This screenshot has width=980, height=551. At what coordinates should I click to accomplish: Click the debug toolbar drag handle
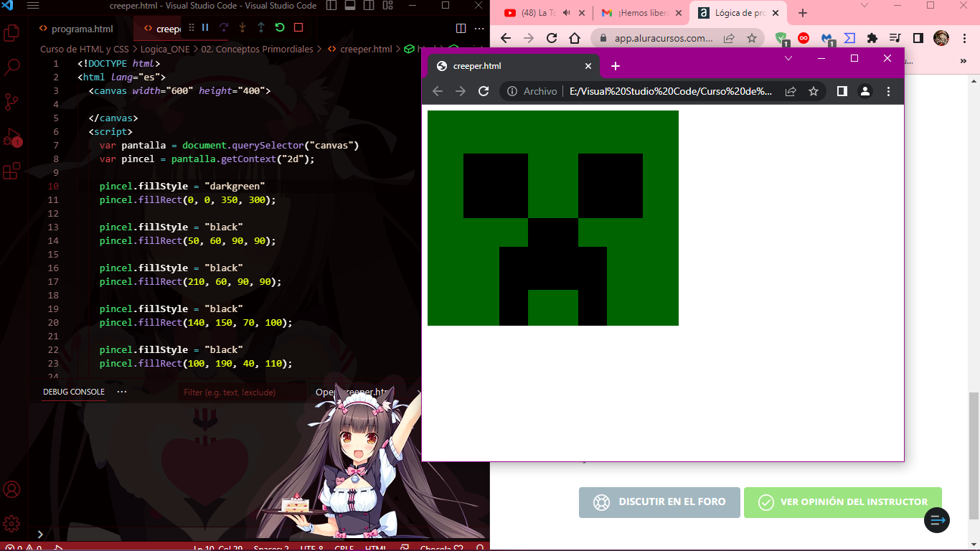tap(191, 28)
